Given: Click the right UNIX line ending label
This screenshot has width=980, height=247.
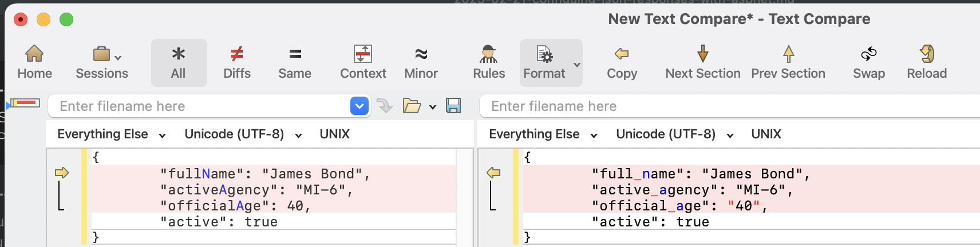Looking at the screenshot, I should point(766,134).
